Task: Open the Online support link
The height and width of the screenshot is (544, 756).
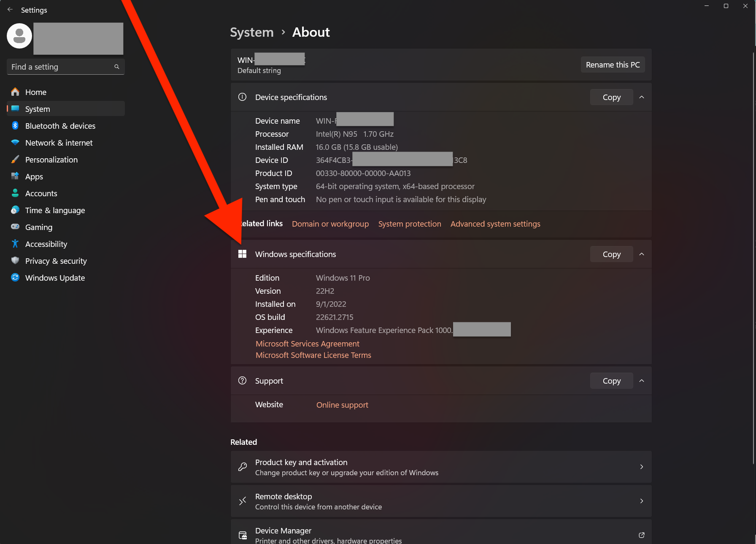Action: tap(342, 404)
